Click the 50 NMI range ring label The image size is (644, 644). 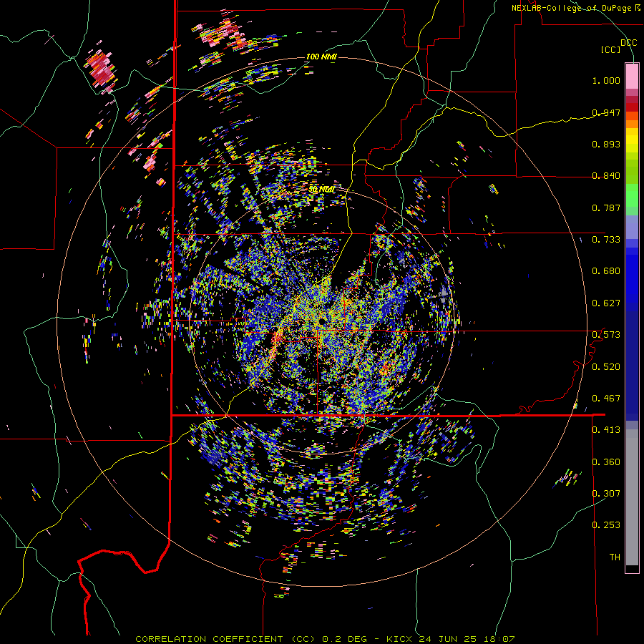pos(321,190)
